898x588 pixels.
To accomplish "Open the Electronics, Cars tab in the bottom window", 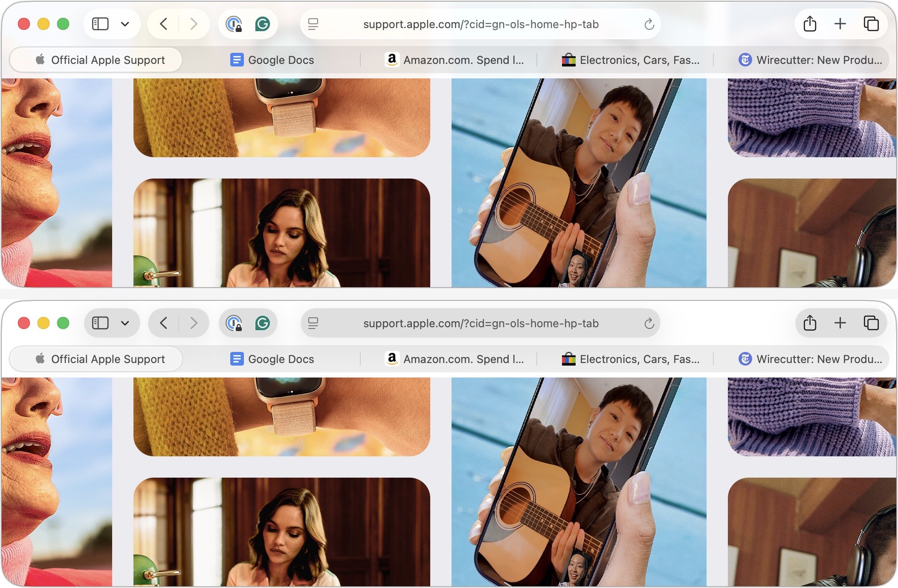I will tap(631, 359).
